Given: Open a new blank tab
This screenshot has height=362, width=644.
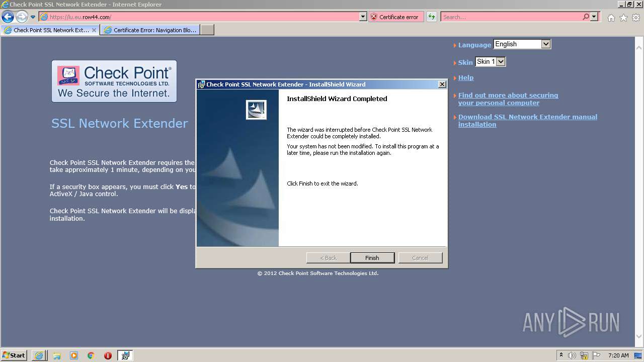Looking at the screenshot, I should pos(207,30).
